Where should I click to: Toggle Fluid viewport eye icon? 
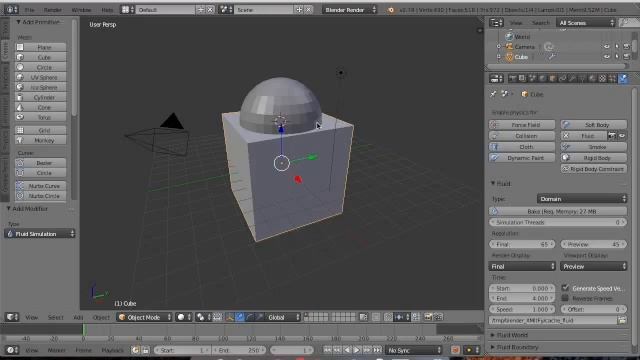click(622, 136)
